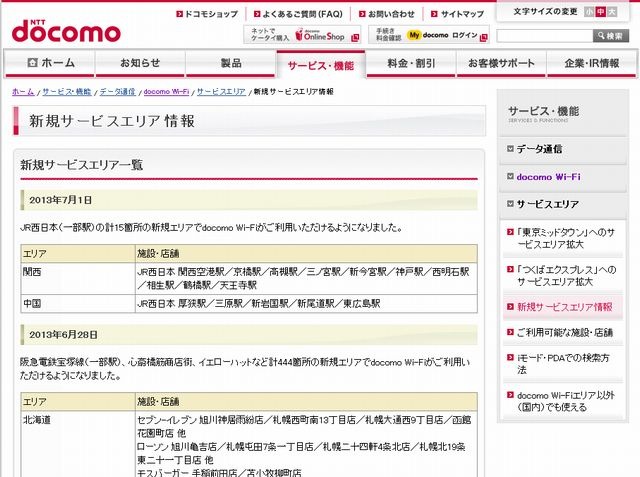Click the arrow icon beside サイトマップ

[434, 14]
